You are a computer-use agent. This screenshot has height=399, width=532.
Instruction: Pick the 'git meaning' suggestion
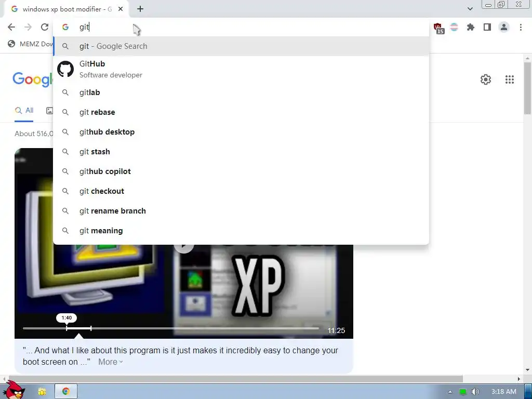coord(241,230)
